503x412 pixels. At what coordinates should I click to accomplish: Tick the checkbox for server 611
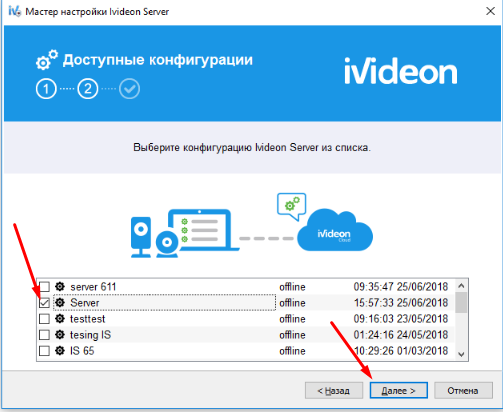click(x=44, y=287)
